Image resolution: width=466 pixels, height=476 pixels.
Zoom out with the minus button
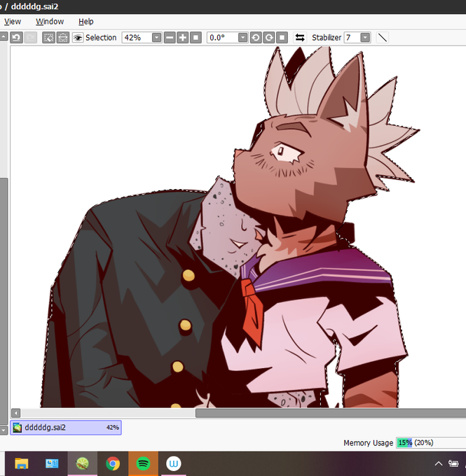170,38
